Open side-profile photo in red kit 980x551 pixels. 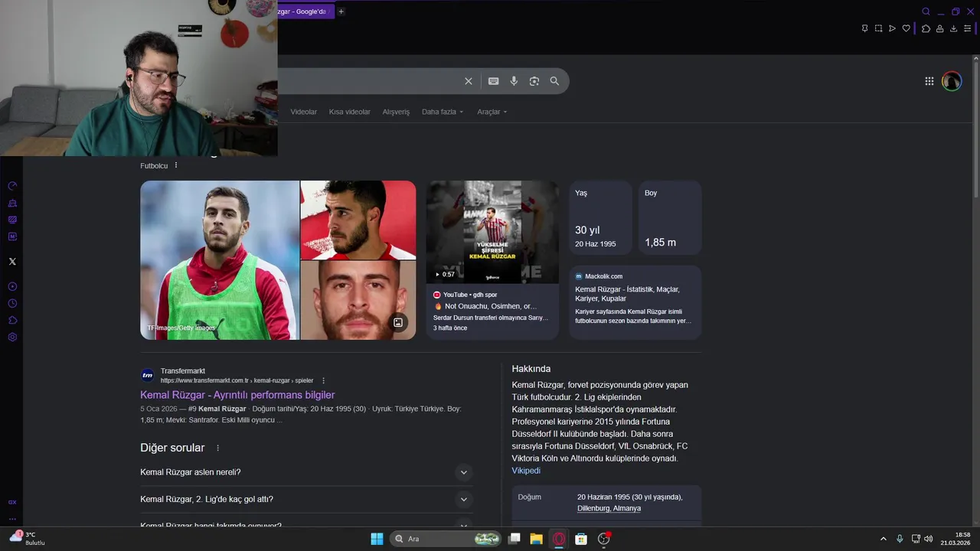358,220
